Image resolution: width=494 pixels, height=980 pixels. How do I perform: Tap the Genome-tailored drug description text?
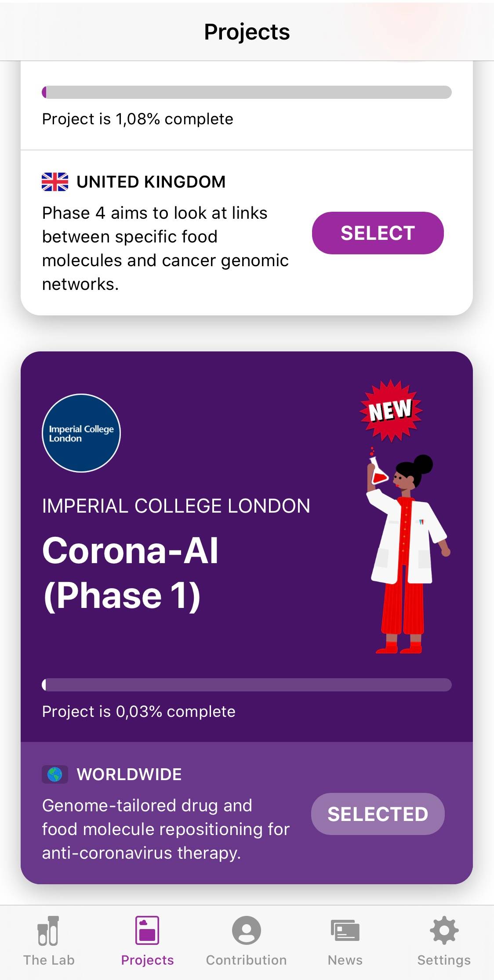(166, 829)
